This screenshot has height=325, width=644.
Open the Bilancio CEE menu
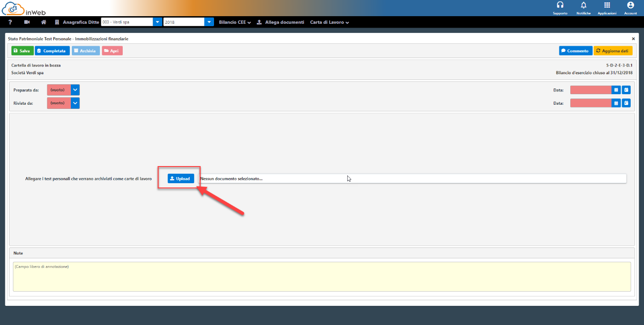pos(235,22)
